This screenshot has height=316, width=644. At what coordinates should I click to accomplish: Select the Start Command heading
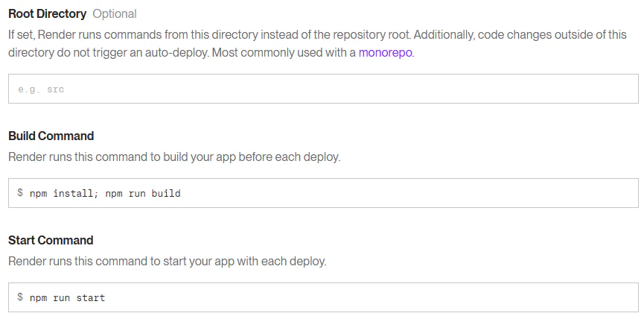coord(51,240)
